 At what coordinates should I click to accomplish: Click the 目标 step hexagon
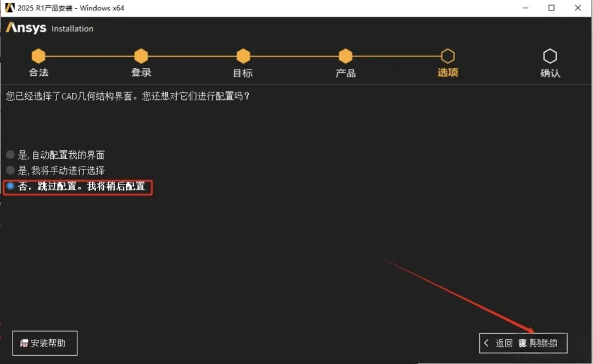243,56
